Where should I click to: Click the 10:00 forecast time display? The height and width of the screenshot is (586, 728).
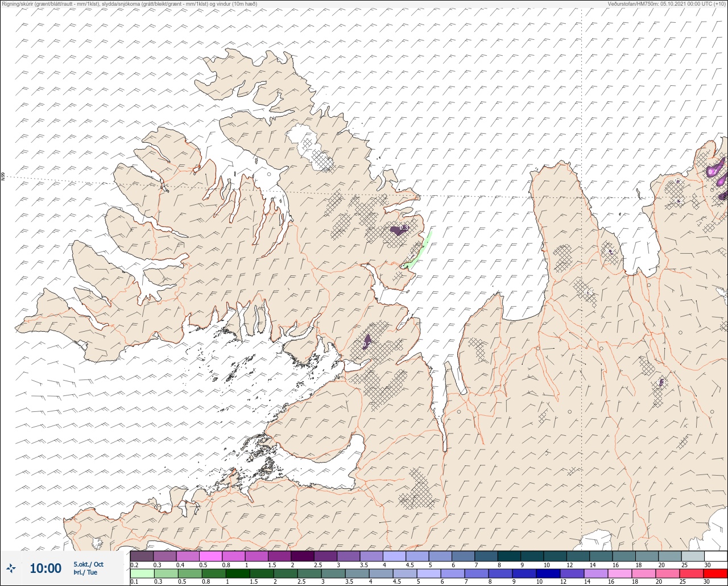pos(45,568)
